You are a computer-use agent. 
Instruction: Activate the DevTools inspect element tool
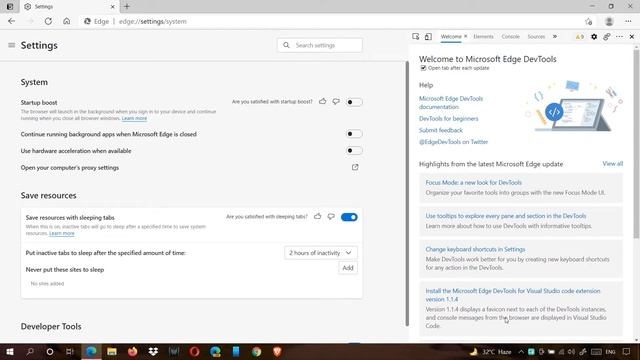point(416,37)
